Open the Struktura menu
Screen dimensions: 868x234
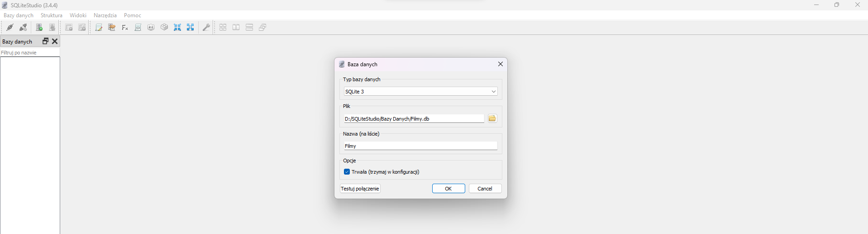(52, 15)
